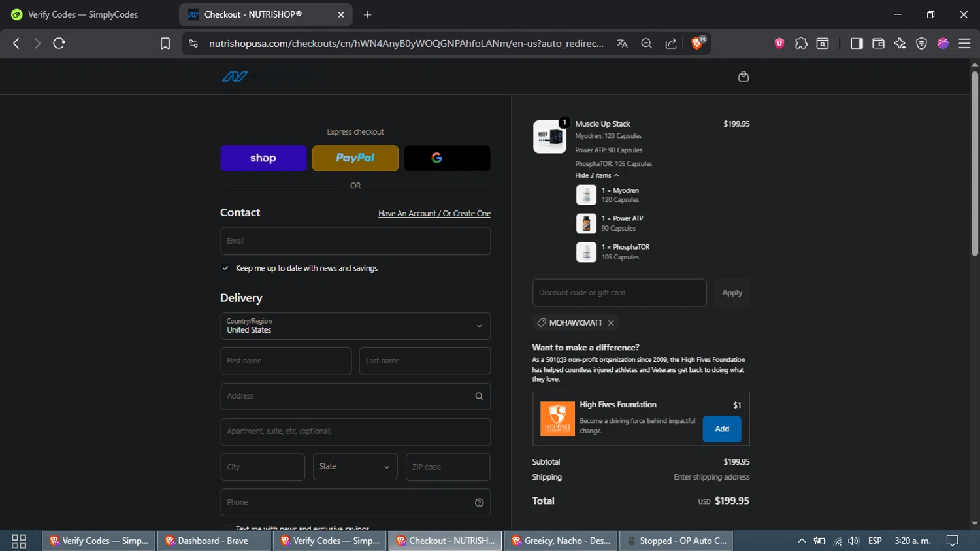Open Brave Shields lion icon
Viewport: 980px width, 551px height.
click(x=698, y=43)
